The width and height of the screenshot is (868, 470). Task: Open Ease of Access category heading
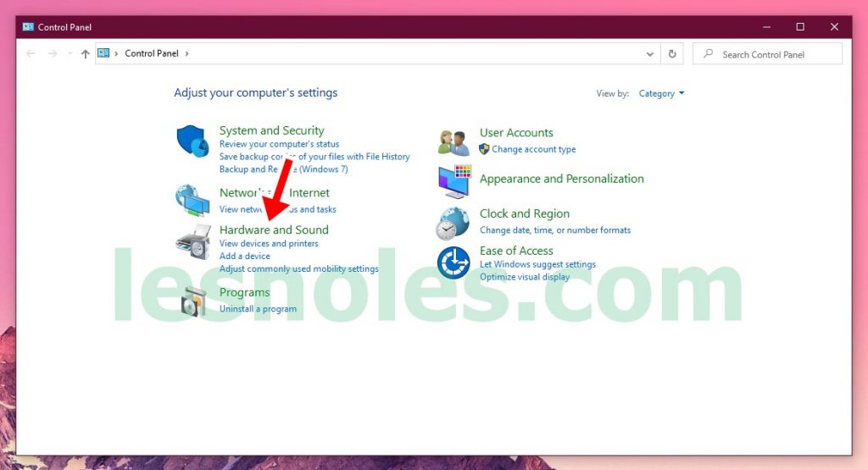(516, 251)
